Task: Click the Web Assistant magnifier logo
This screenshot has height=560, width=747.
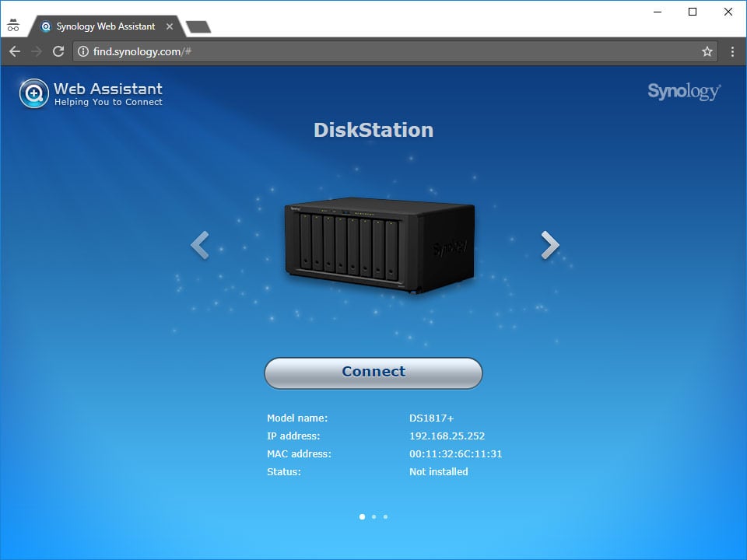Action: (33, 93)
